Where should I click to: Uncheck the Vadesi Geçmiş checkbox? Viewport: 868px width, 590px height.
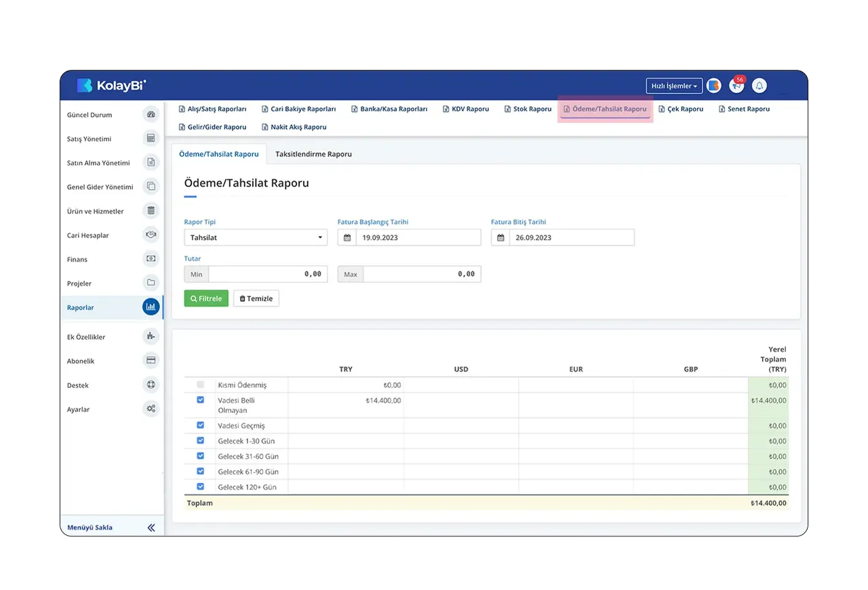[200, 425]
